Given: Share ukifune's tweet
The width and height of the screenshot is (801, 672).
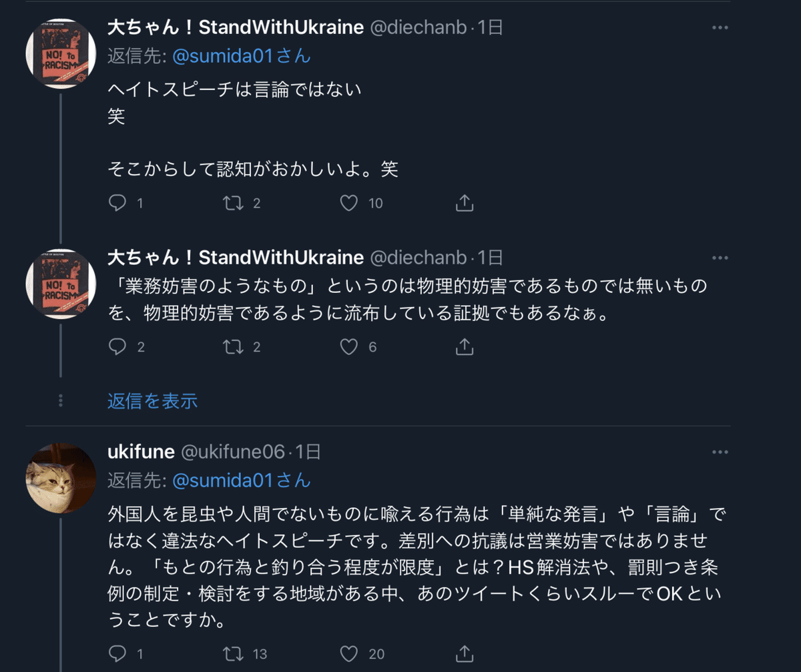Looking at the screenshot, I should pyautogui.click(x=465, y=653).
